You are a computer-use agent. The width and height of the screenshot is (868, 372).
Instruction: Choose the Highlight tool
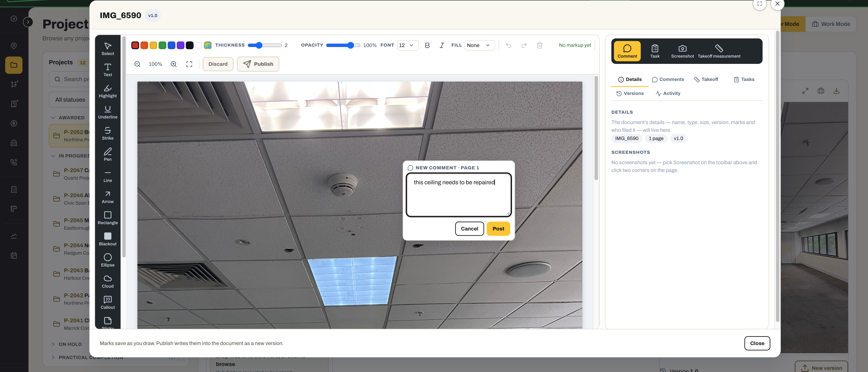coord(108,91)
